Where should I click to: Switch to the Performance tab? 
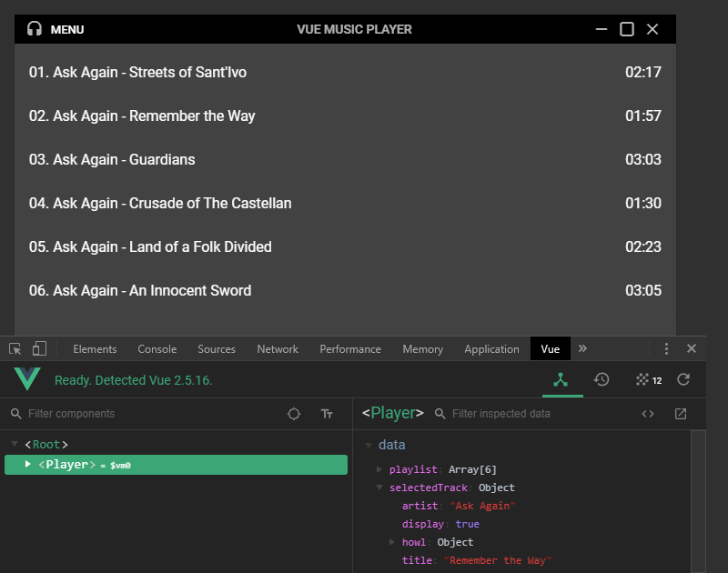(x=350, y=349)
